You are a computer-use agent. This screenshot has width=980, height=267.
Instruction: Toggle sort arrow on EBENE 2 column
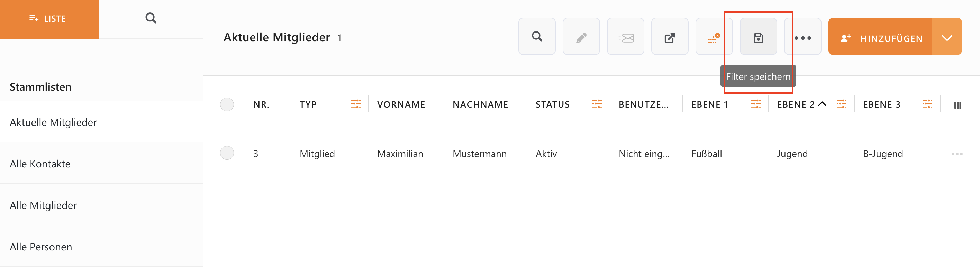click(x=822, y=104)
